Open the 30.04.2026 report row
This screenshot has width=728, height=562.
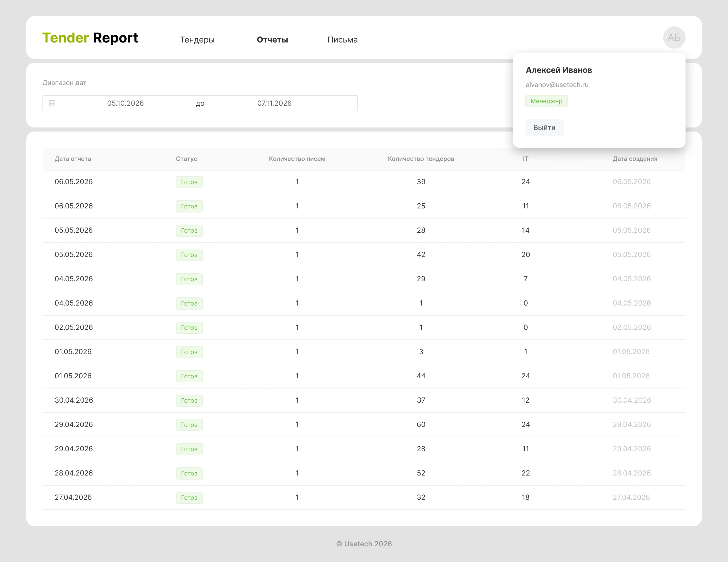(364, 400)
